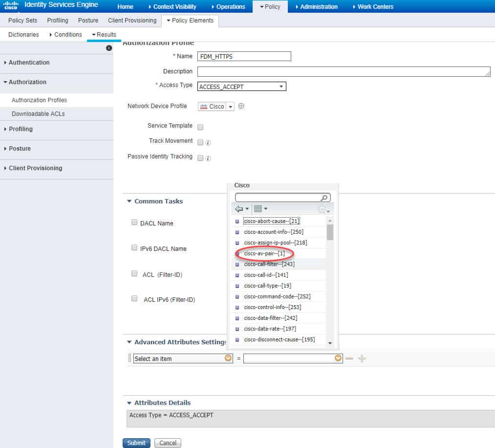Click the list view icon in attribute popup
495x448 pixels.
258,209
